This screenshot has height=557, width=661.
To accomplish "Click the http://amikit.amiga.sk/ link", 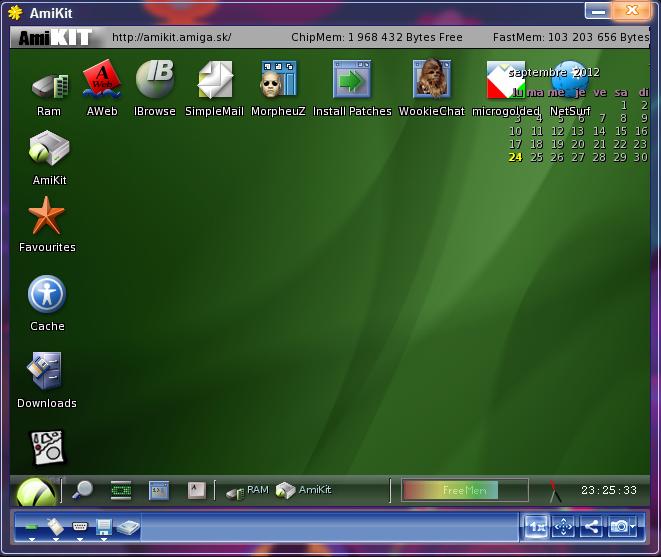I will (171, 38).
